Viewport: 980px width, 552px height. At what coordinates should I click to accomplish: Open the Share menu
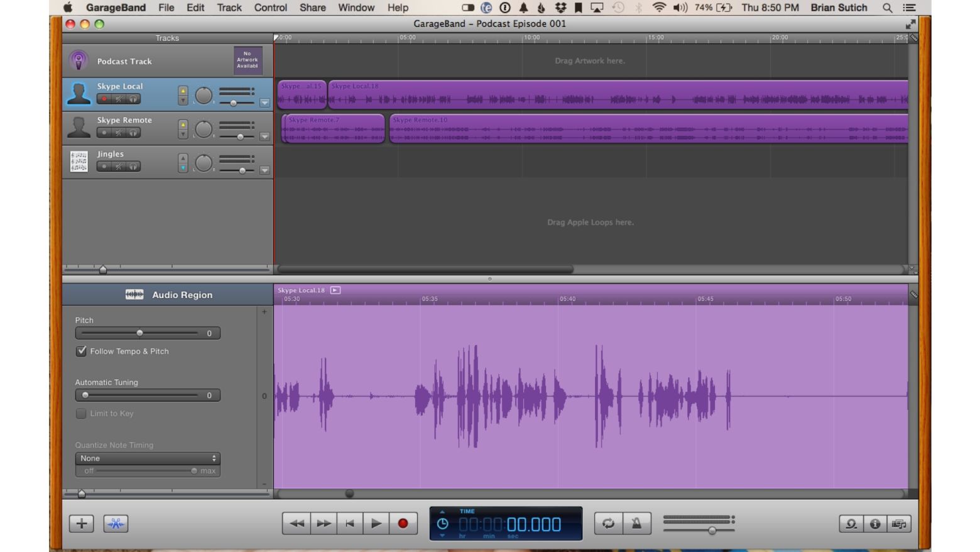click(x=312, y=8)
